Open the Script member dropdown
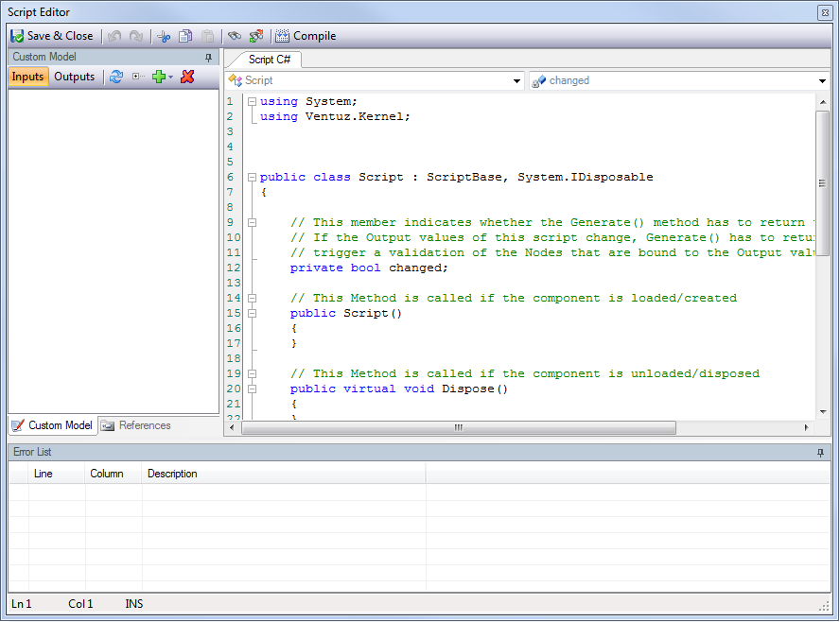The image size is (840, 622). pos(516,80)
